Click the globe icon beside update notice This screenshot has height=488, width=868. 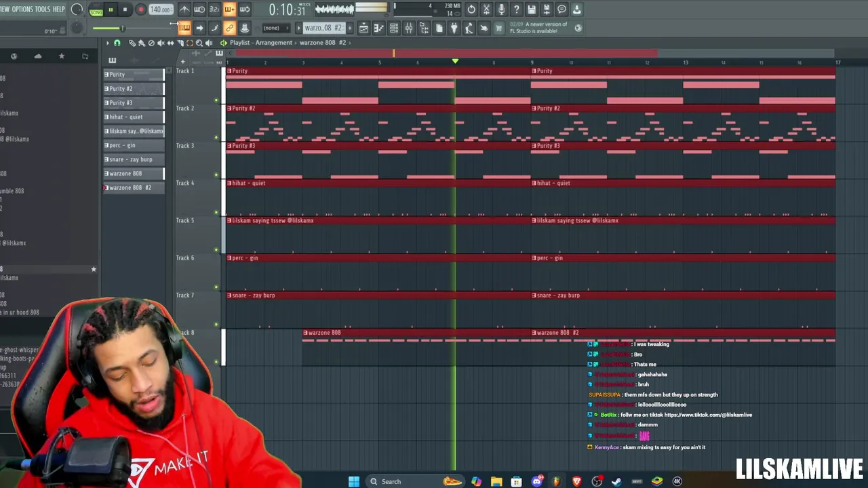click(x=578, y=28)
